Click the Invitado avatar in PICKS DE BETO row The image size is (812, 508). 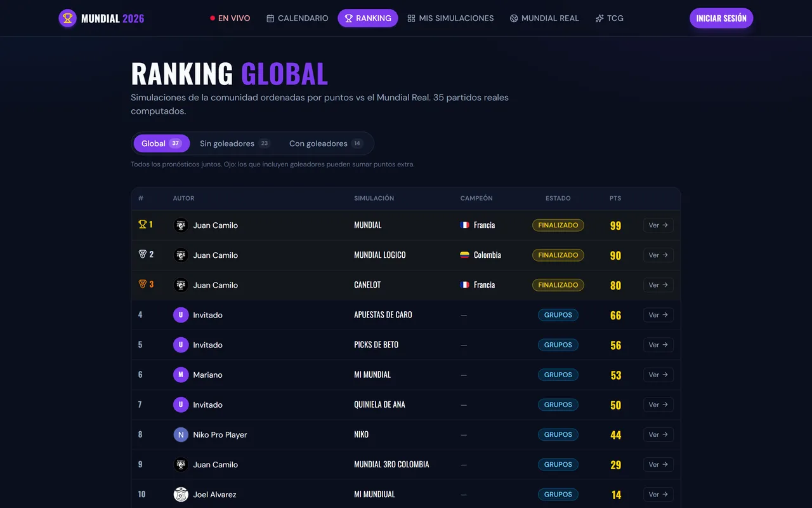tap(181, 345)
